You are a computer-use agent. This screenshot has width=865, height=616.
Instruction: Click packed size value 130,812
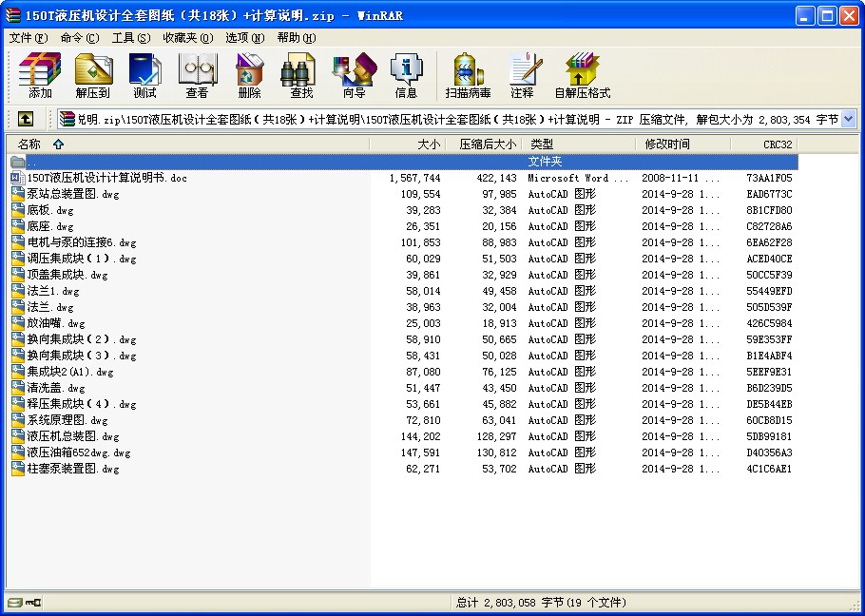click(499, 452)
